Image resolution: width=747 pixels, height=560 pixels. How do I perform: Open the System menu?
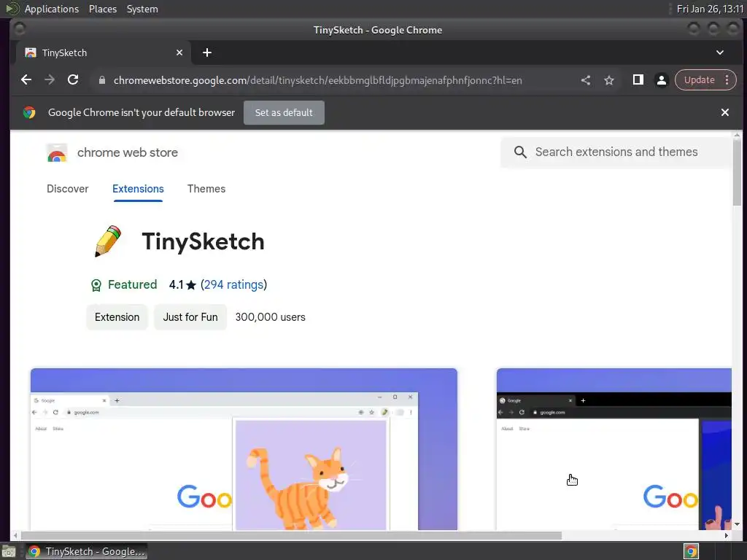pos(142,9)
